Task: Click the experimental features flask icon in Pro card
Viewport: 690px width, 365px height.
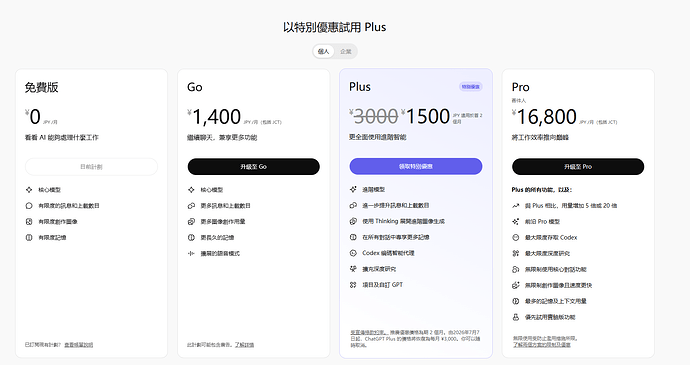Action: [516, 317]
